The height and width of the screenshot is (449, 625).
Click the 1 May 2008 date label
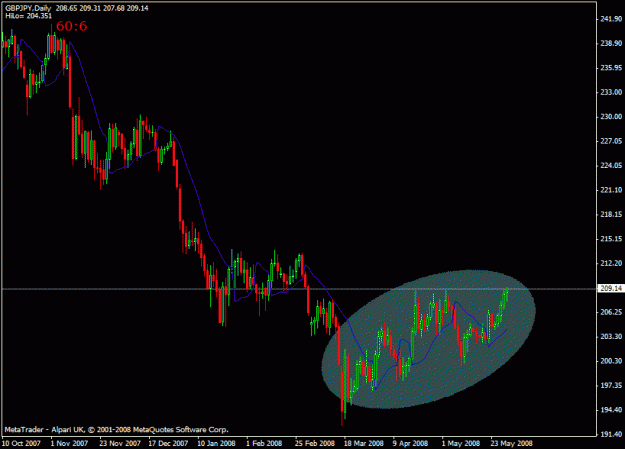461,443
